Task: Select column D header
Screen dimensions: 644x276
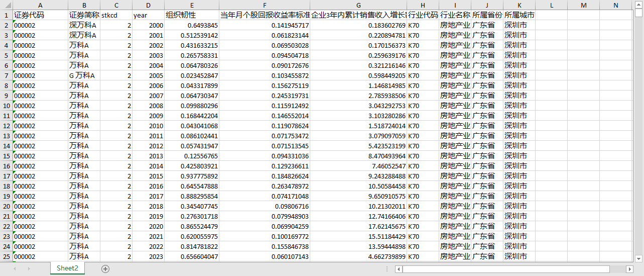Action: [x=148, y=5]
